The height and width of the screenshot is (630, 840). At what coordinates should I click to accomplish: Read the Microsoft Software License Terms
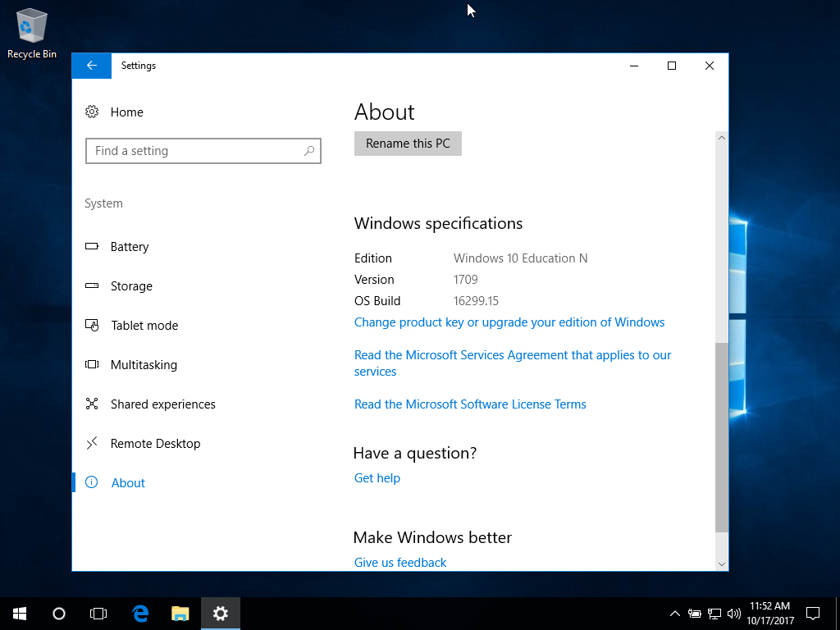click(x=470, y=404)
